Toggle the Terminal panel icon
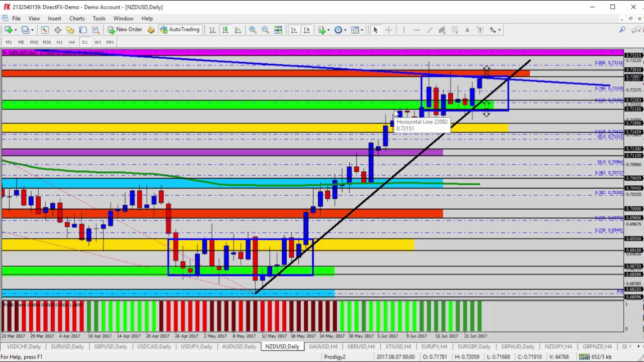The height and width of the screenshot is (362, 644). (83, 30)
